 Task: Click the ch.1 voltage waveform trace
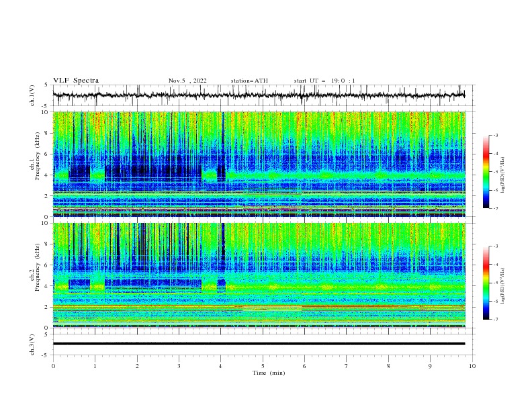tap(259, 95)
